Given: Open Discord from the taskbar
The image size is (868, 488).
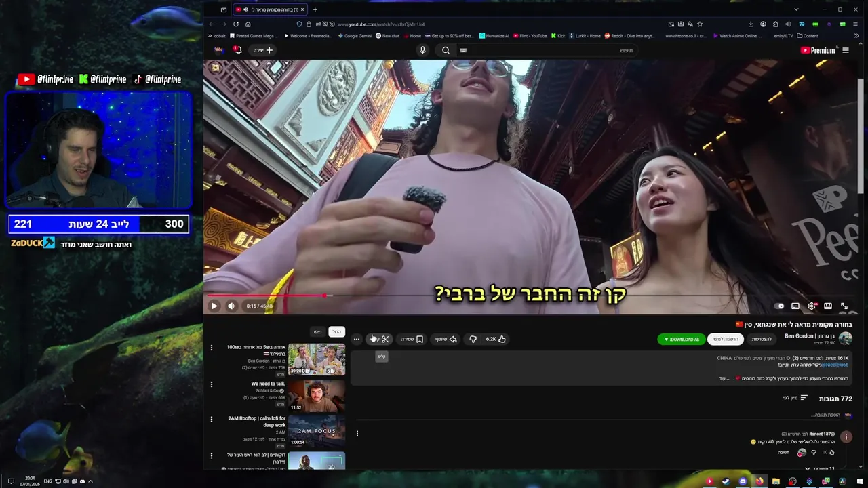Looking at the screenshot, I should tap(743, 481).
